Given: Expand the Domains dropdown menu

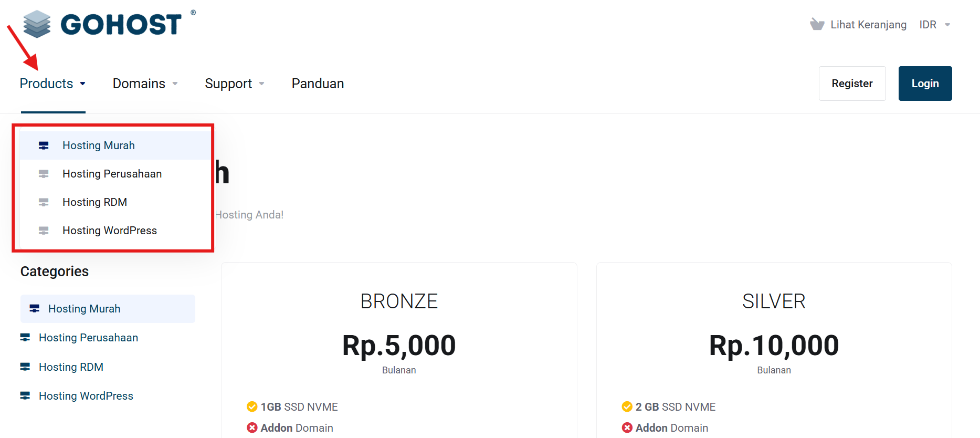Looking at the screenshot, I should (x=145, y=84).
